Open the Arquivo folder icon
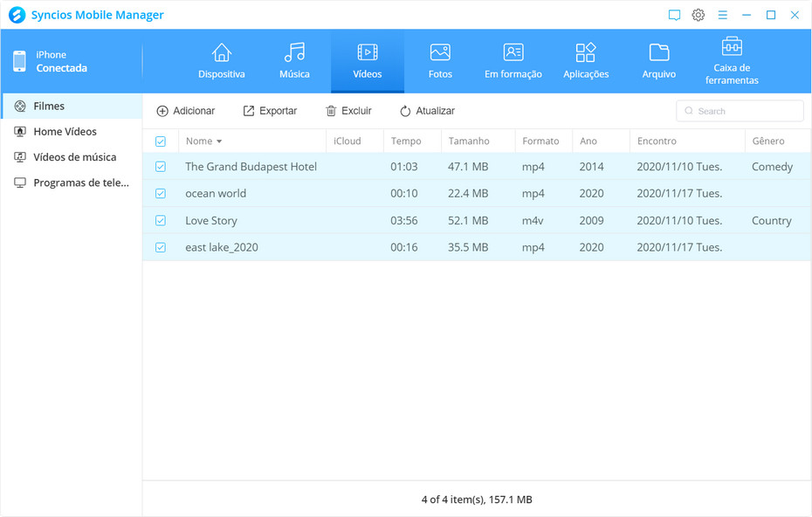This screenshot has width=812, height=517. coord(659,53)
